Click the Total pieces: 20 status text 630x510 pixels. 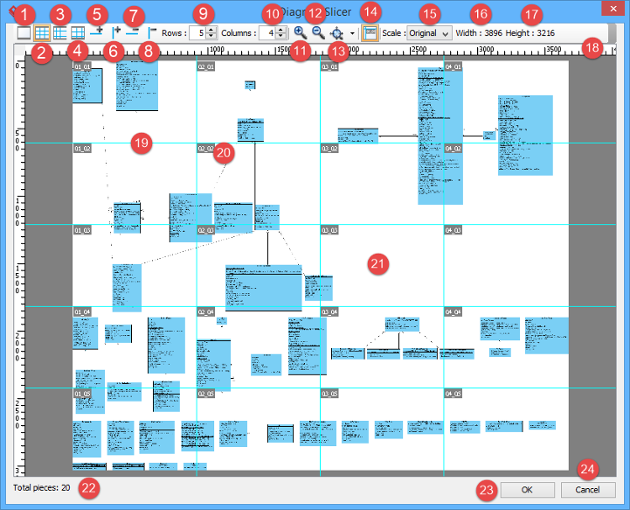point(41,487)
